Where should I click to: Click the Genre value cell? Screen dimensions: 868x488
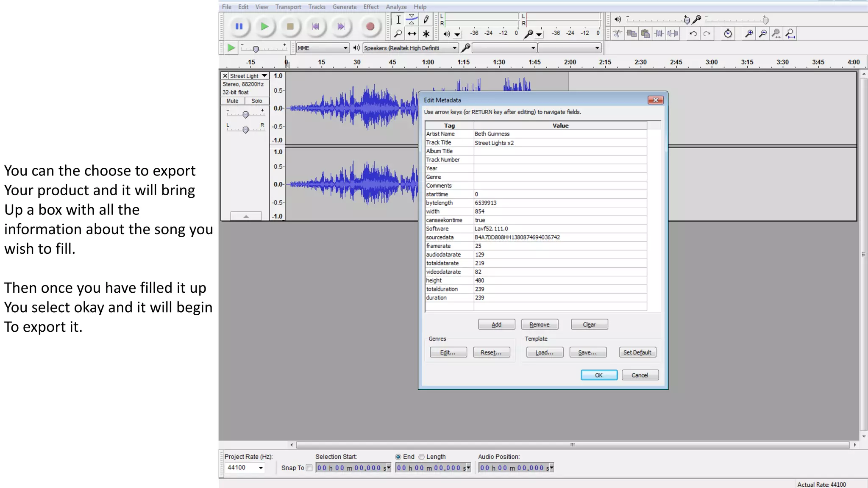[x=560, y=177]
